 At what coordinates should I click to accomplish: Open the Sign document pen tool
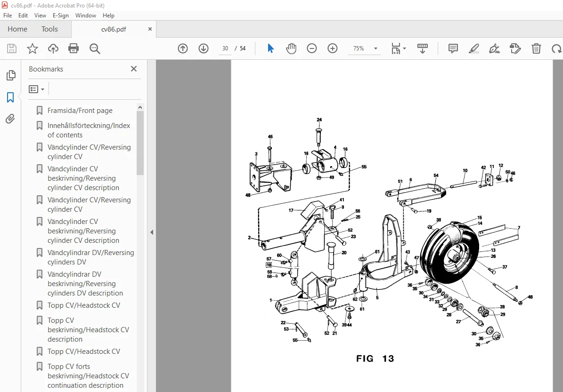(494, 48)
